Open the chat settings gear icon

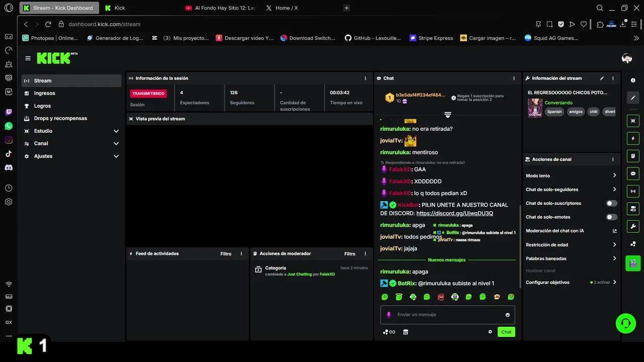(x=490, y=332)
